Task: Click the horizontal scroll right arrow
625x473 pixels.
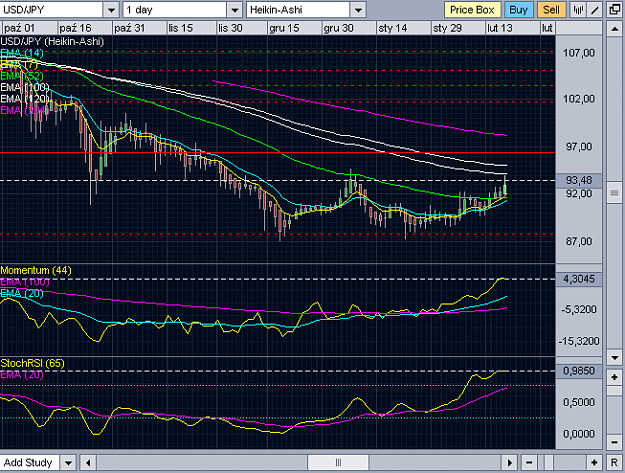Action: coord(509,463)
